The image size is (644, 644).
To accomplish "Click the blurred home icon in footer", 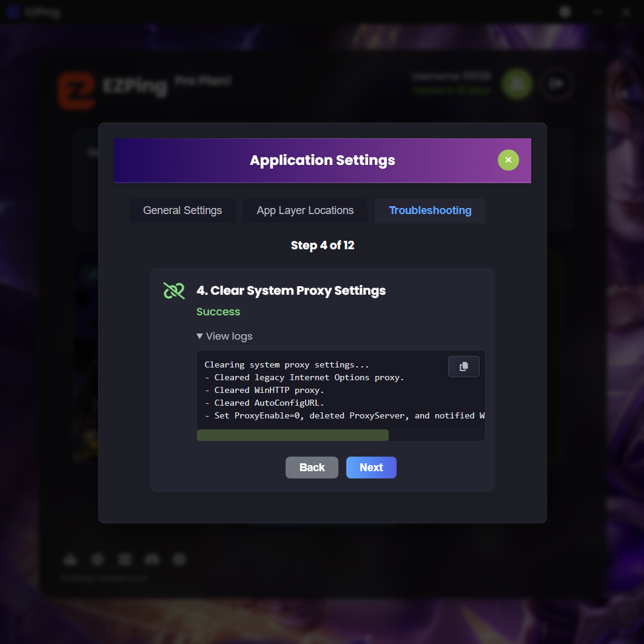I will [x=70, y=559].
